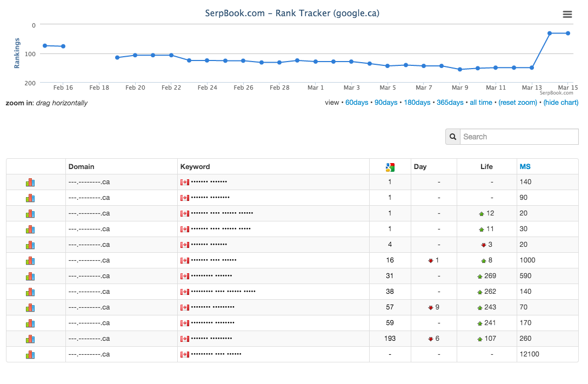Click bar chart icon in the MS 12100 row
The height and width of the screenshot is (384, 588).
(30, 354)
